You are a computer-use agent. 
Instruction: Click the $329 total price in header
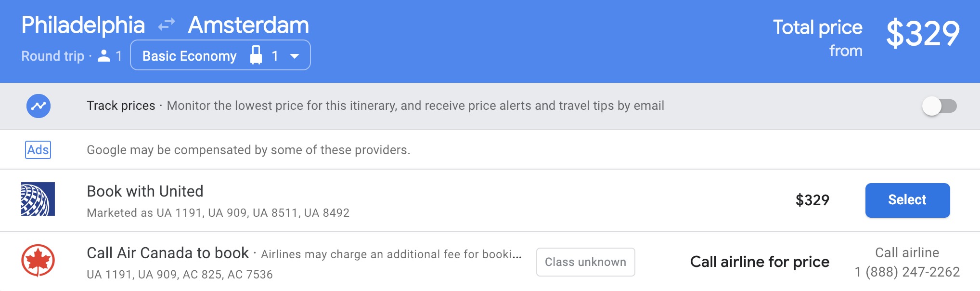point(923,34)
